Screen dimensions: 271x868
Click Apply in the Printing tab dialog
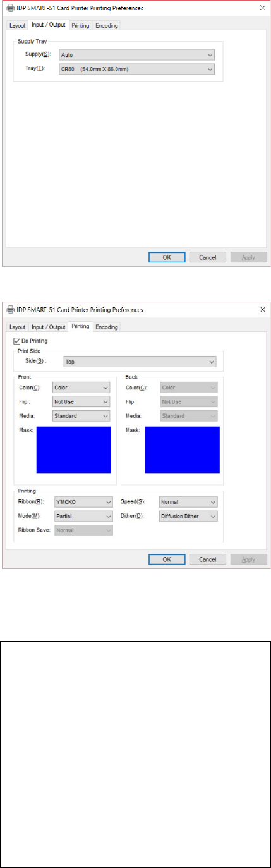point(248,559)
